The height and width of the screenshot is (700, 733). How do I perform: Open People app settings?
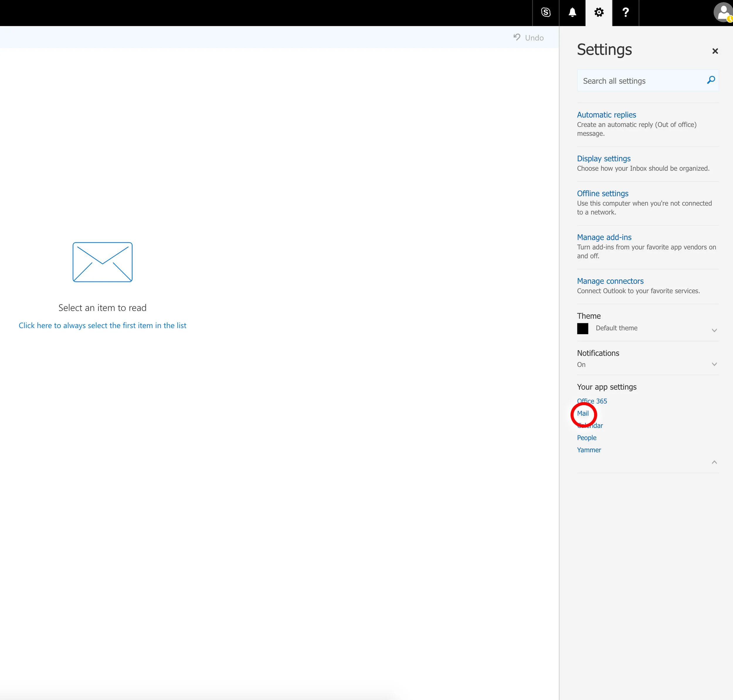(586, 438)
